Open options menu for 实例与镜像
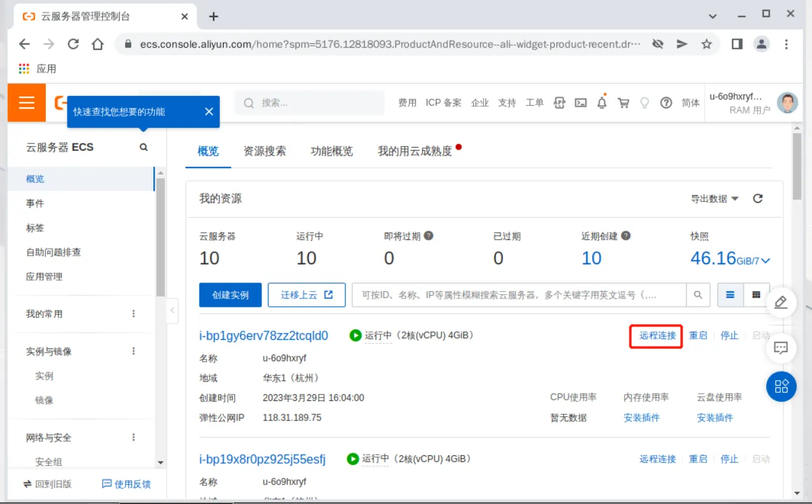Image resolution: width=812 pixels, height=504 pixels. [x=134, y=351]
